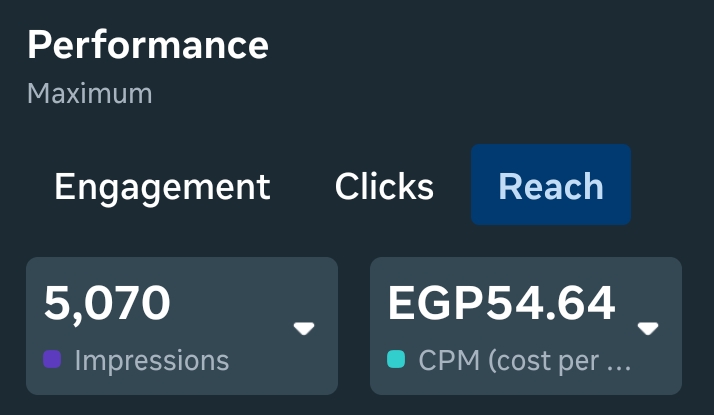Switch to the Engagement tab
Image resolution: width=714 pixels, height=415 pixels.
(x=162, y=187)
